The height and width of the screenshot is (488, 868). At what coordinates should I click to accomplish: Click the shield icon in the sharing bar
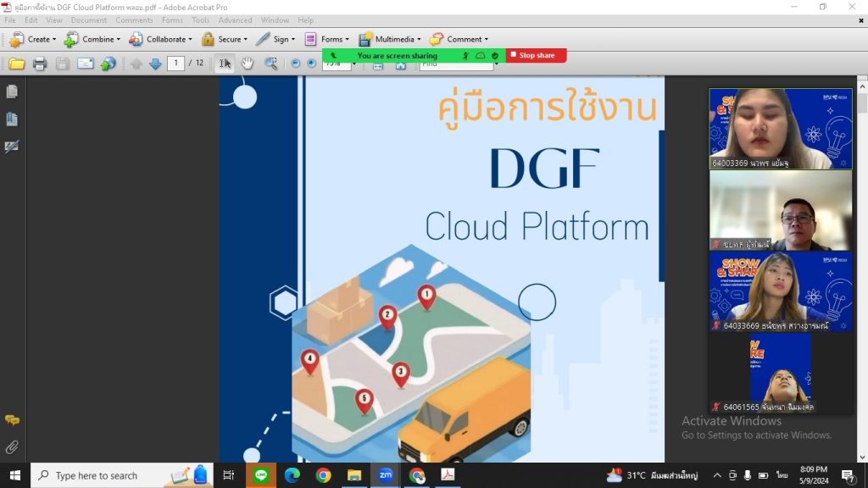pyautogui.click(x=495, y=55)
